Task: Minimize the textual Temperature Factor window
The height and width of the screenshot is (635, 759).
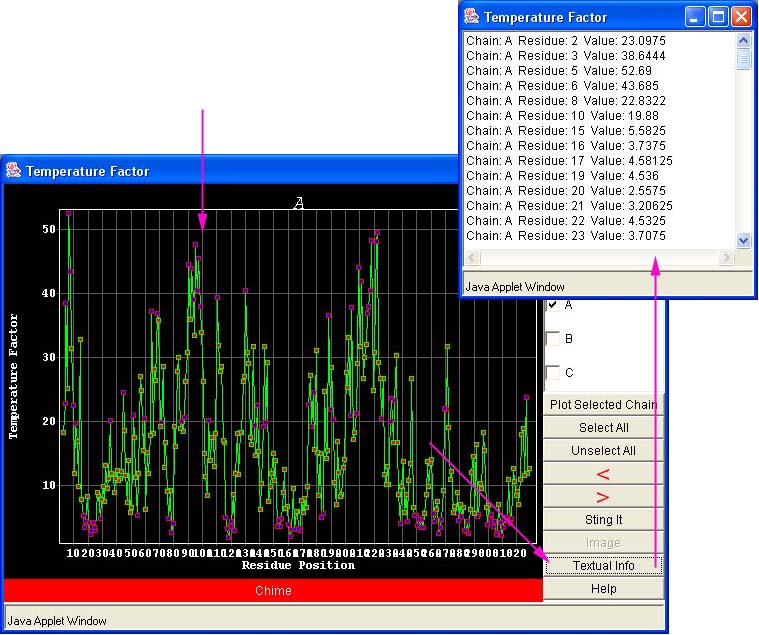Action: click(x=695, y=17)
